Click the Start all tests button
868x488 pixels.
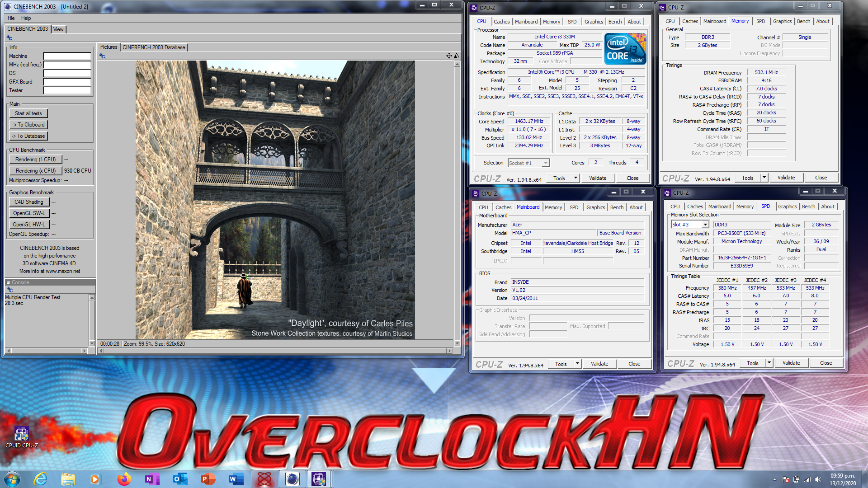[28, 113]
